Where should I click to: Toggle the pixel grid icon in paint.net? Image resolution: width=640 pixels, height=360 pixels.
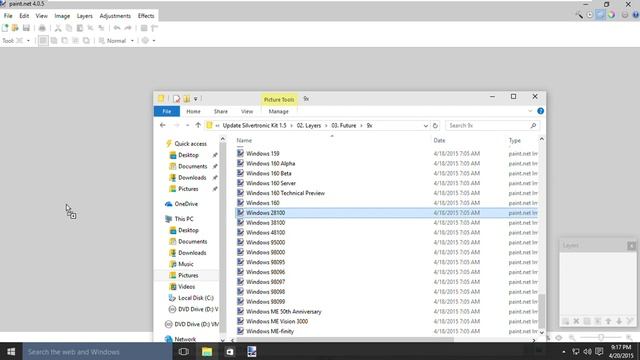144,28
